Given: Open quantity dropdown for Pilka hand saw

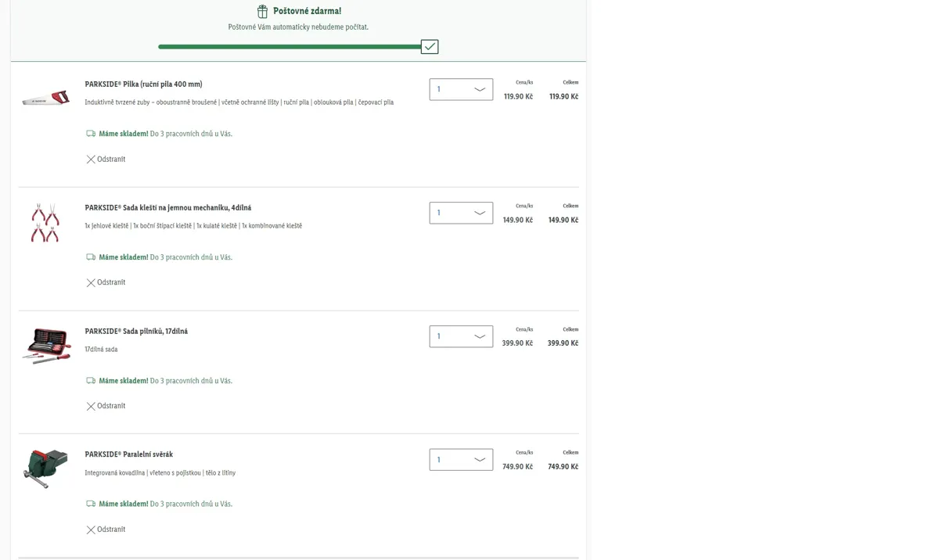Looking at the screenshot, I should point(461,89).
